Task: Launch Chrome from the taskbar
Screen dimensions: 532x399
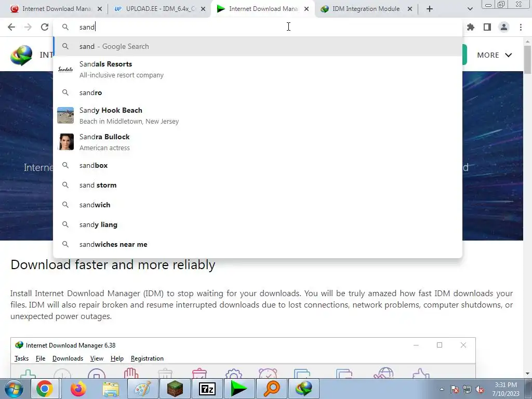Action: tap(45, 389)
